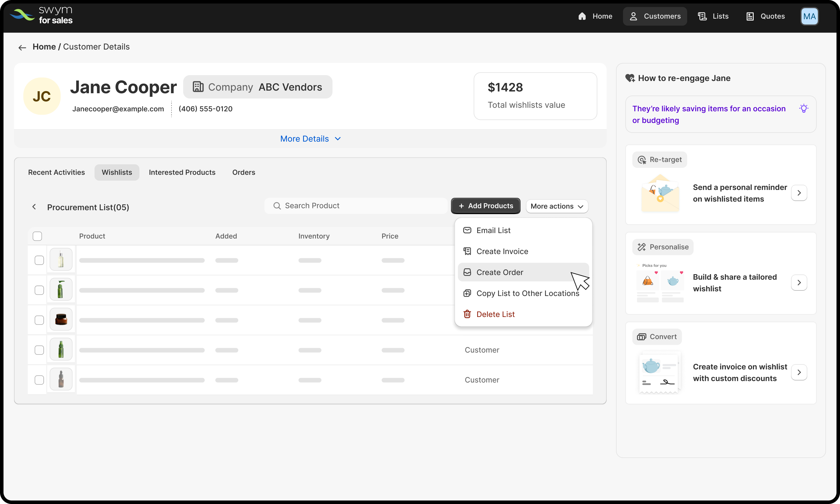840x504 pixels.
Task: Click the envelope icon for Email List
Action: (467, 230)
